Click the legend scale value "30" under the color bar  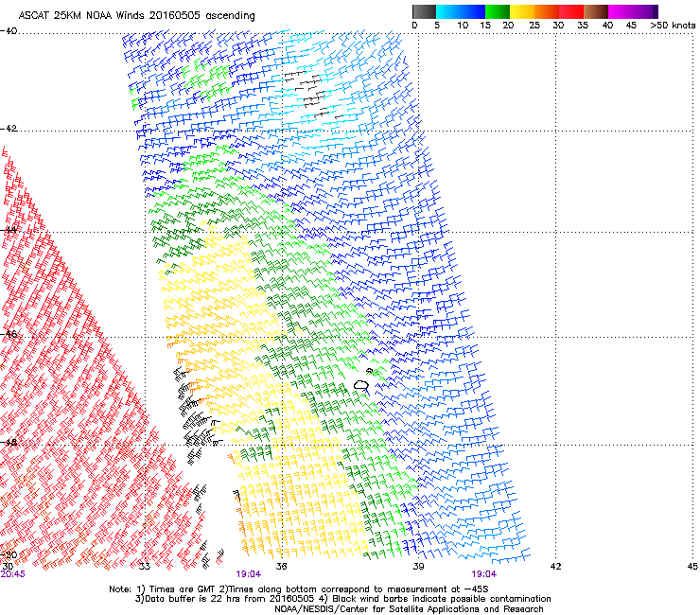[558, 26]
